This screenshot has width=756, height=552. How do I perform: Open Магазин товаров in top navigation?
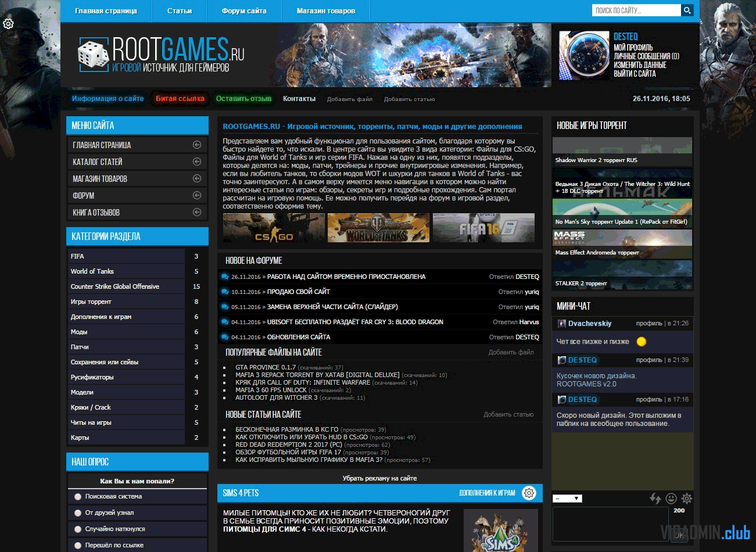[x=326, y=10]
